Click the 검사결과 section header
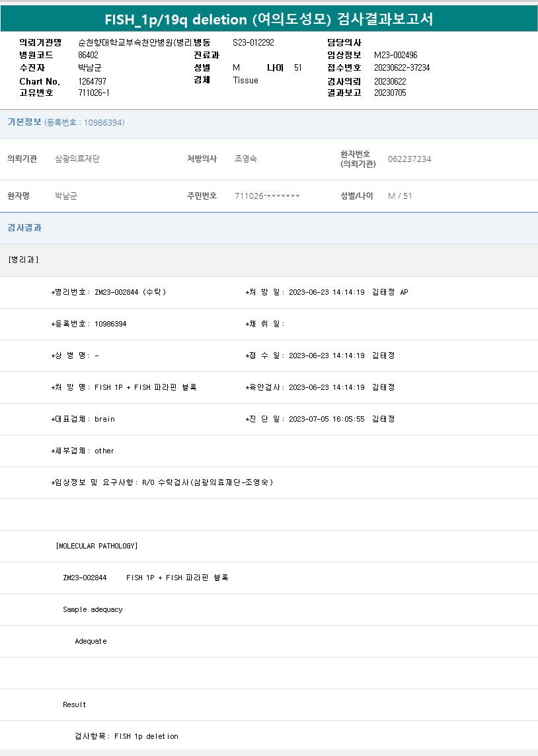This screenshot has height=756, width=538. pyautogui.click(x=24, y=228)
